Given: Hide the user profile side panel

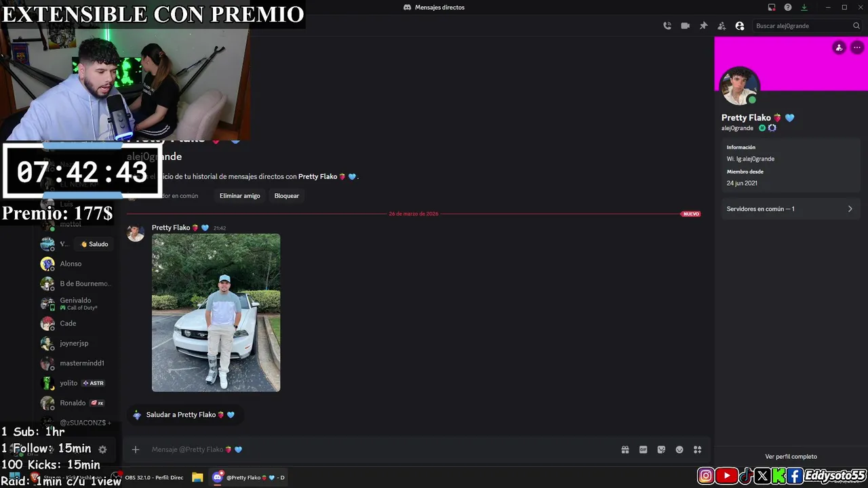Looking at the screenshot, I should [740, 26].
